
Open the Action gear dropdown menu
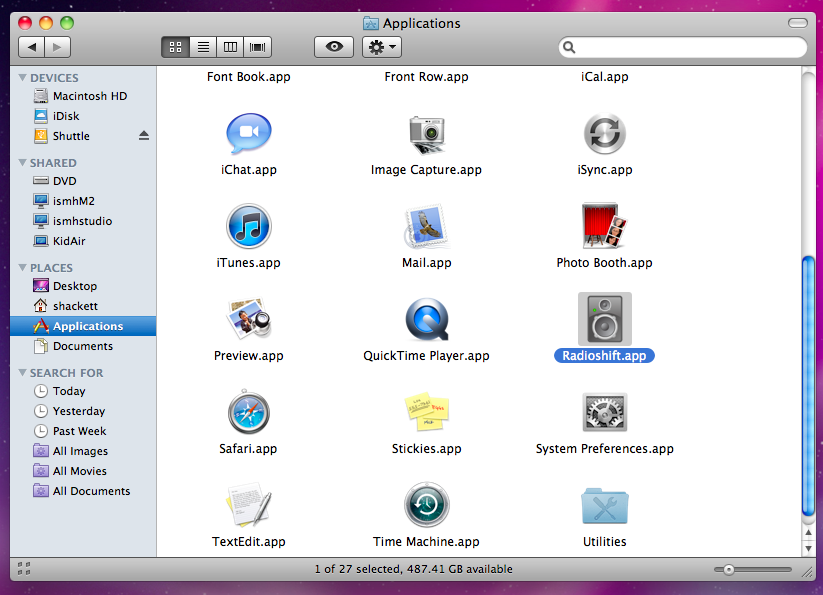382,47
